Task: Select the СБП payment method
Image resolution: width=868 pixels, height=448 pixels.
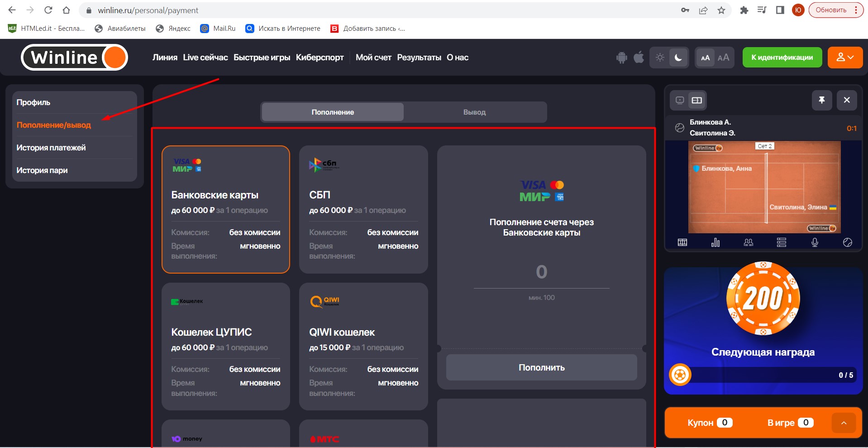Action: tap(363, 209)
